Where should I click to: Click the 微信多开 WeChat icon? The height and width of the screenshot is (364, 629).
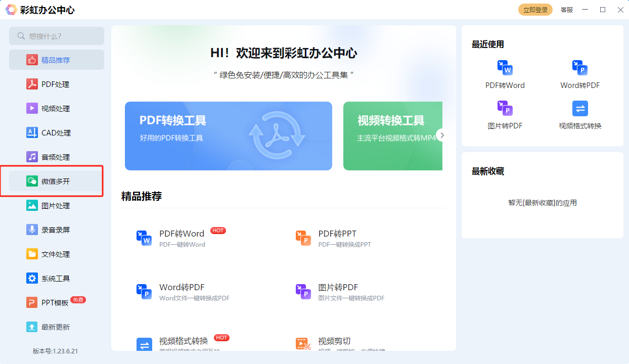pos(32,181)
